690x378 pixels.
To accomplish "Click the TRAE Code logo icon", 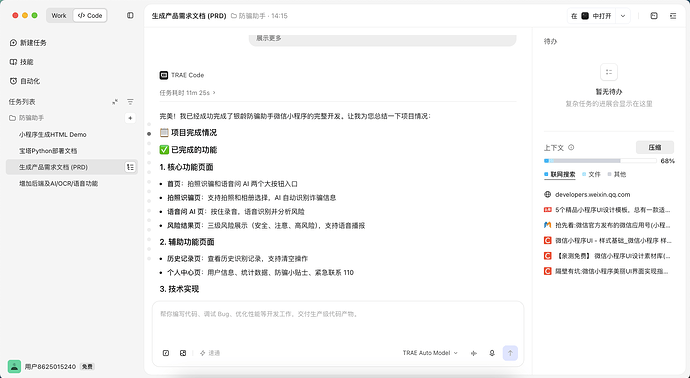I will pyautogui.click(x=164, y=75).
